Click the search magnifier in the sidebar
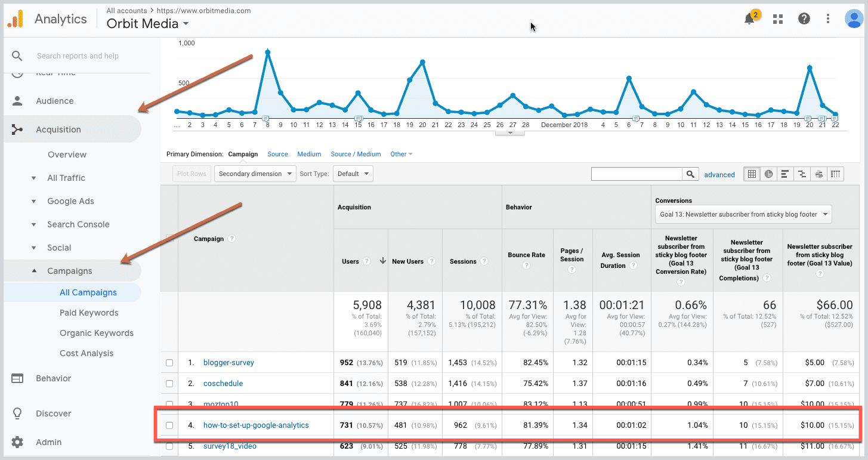The image size is (868, 460). click(x=17, y=55)
